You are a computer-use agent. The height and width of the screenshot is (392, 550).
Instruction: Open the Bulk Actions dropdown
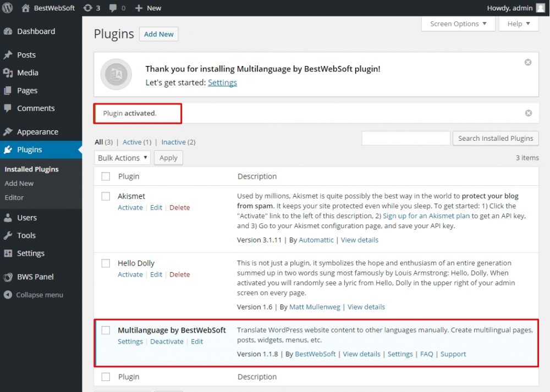coord(122,158)
